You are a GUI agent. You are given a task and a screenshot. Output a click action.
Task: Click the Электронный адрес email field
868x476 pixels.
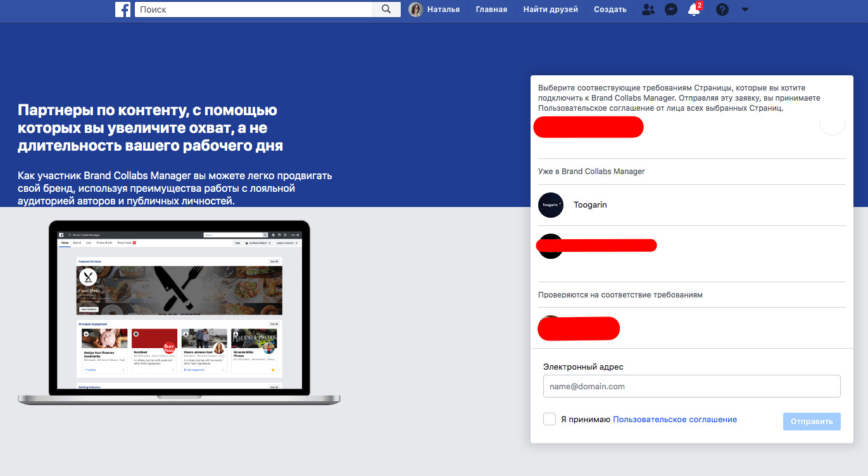click(692, 386)
